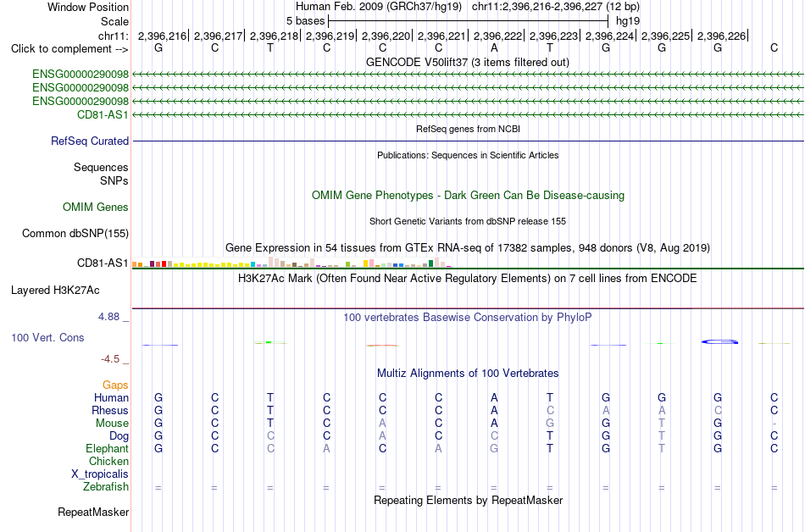Click 'Repeating Elements by RepeatMasker' title
805x532 pixels.
pos(468,500)
